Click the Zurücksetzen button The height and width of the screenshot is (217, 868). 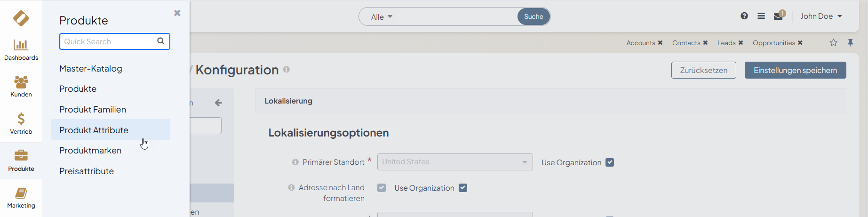[703, 70]
